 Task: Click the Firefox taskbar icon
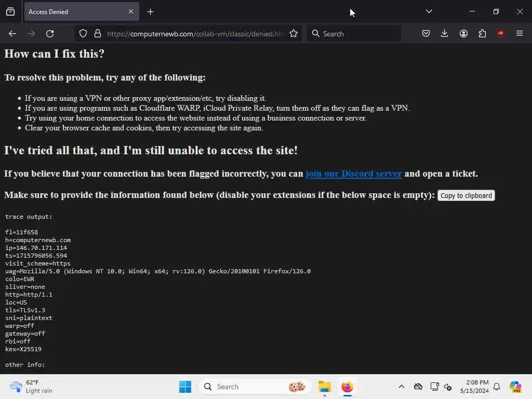347,387
